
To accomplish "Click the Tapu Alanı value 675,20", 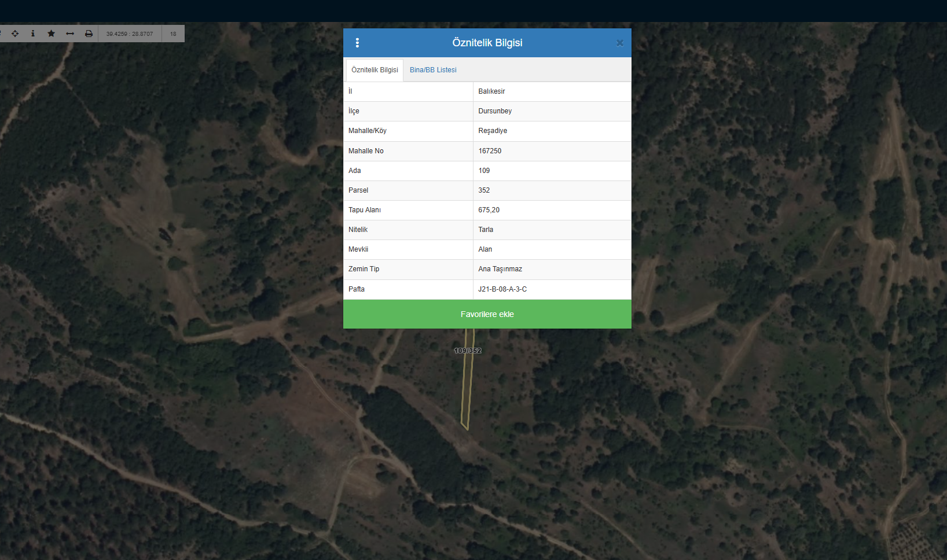I will point(489,210).
